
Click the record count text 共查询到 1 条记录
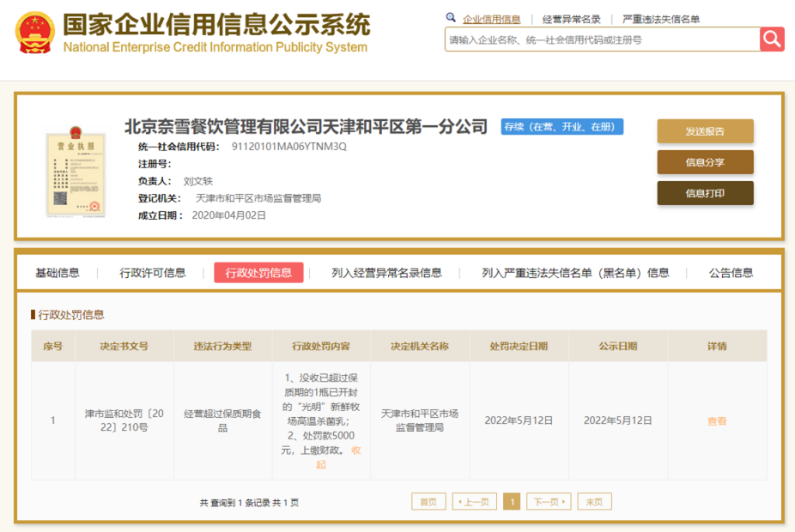234,503
